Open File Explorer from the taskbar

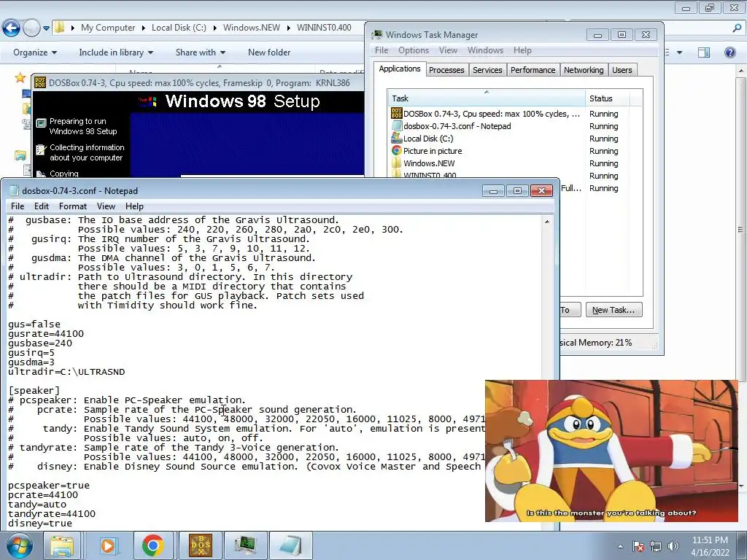tap(62, 545)
